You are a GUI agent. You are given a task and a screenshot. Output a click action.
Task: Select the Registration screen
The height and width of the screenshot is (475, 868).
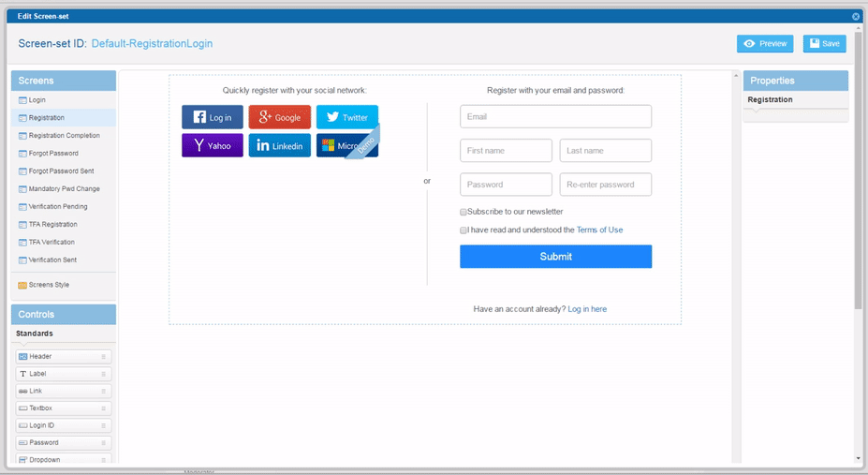63,118
